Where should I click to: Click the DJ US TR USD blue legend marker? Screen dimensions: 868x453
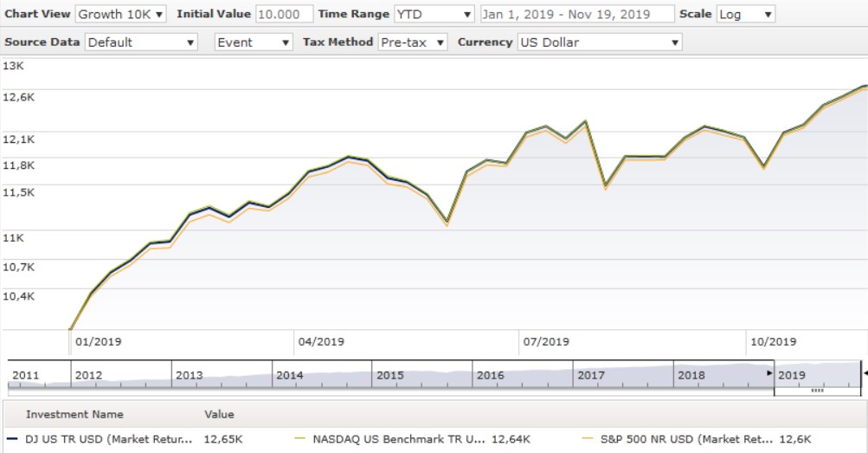click(x=10, y=439)
